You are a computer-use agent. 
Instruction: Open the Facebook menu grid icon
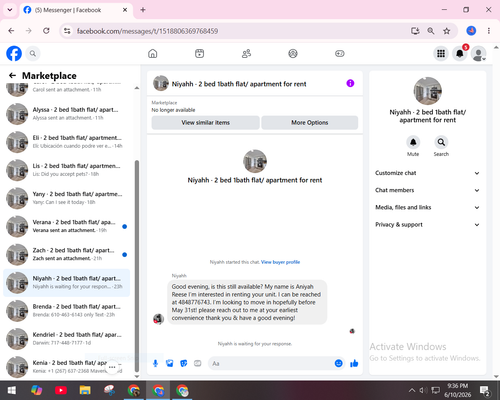[x=441, y=53]
